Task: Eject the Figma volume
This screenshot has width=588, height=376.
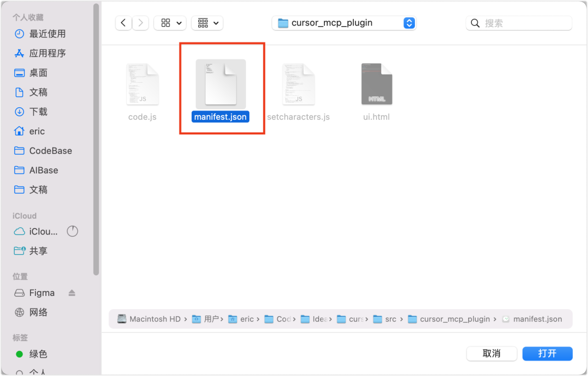Action: coord(72,293)
